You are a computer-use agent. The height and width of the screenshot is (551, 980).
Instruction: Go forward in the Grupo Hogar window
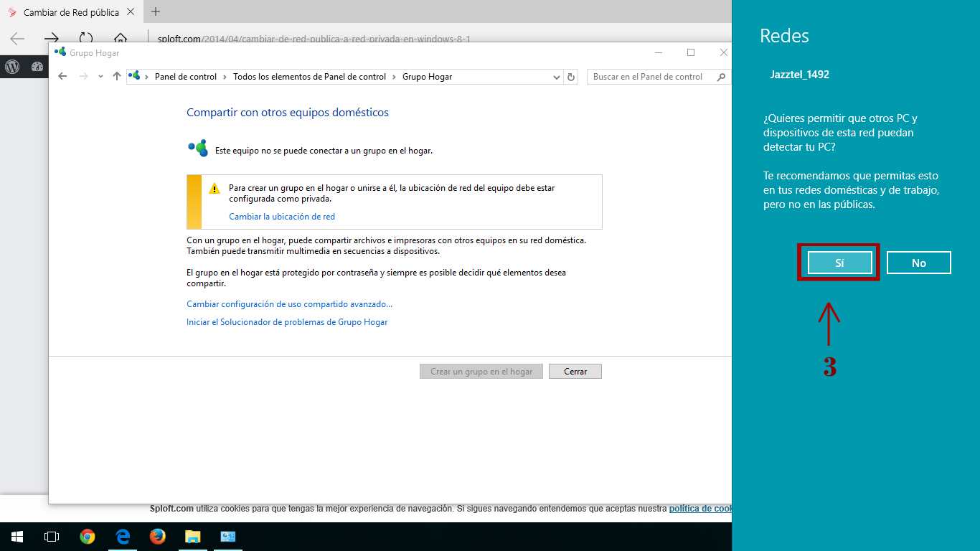(x=84, y=77)
